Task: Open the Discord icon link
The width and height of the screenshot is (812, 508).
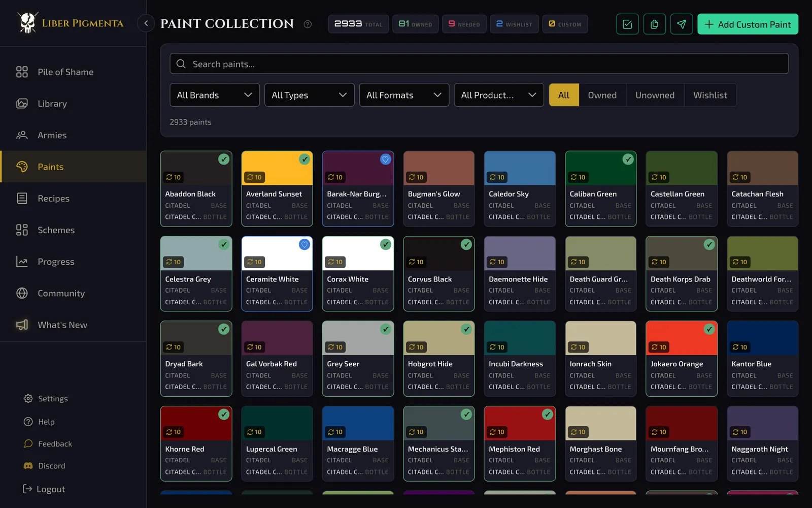Action: point(28,466)
